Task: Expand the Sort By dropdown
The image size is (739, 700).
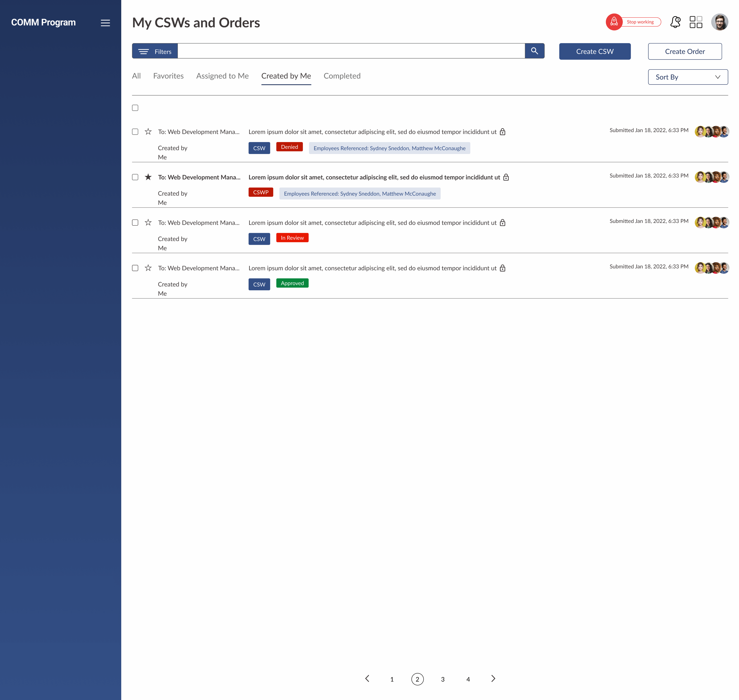Action: click(x=688, y=77)
